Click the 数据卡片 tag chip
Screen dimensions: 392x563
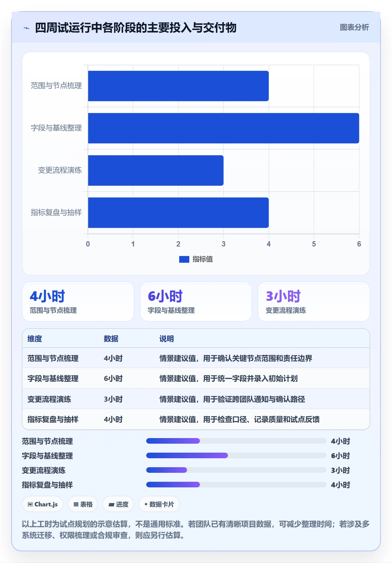[159, 504]
